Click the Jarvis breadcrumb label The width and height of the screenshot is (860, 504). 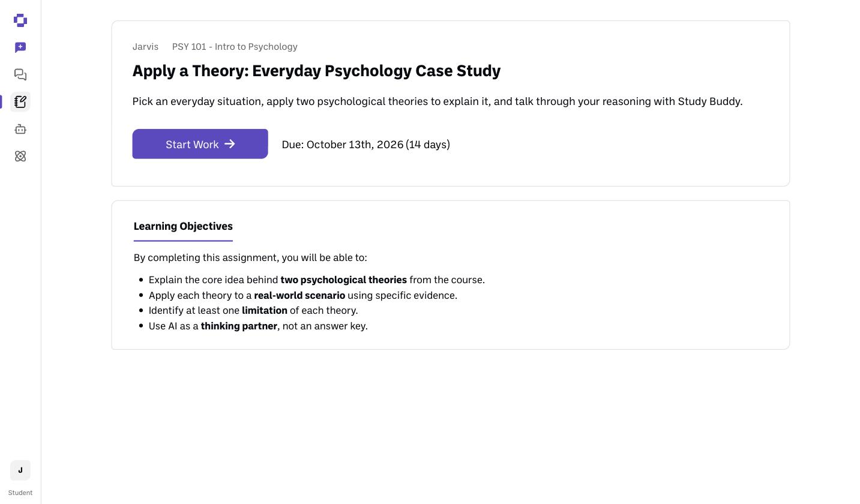point(145,47)
